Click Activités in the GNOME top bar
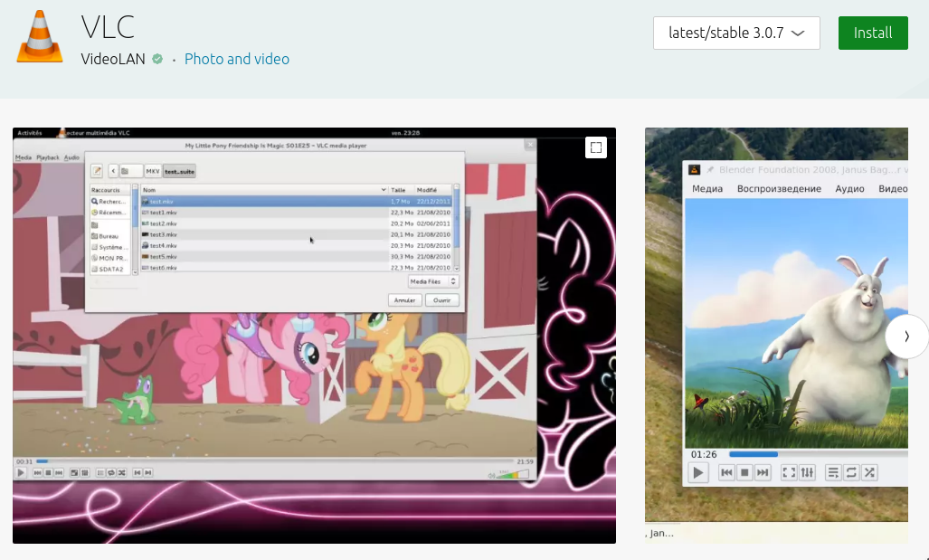This screenshot has height=560, width=929. point(30,133)
